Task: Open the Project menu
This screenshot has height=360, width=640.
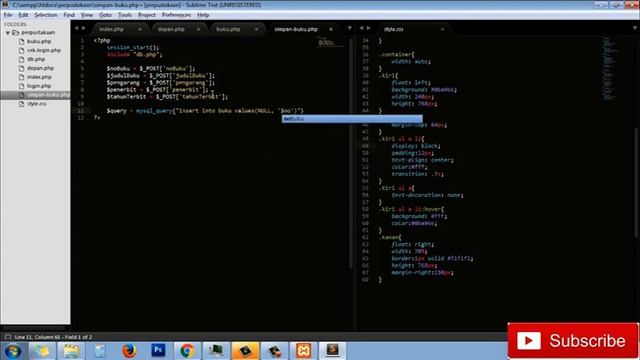Action: coord(147,15)
